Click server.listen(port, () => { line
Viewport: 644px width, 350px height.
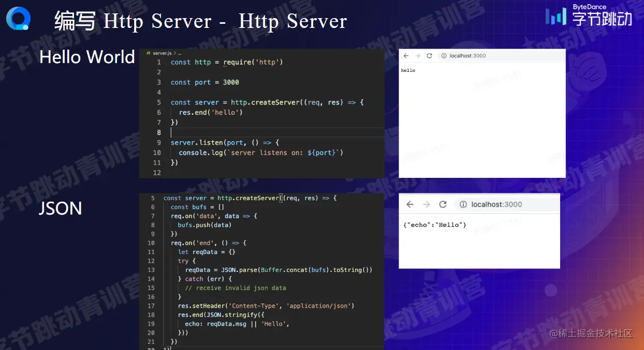(x=225, y=142)
